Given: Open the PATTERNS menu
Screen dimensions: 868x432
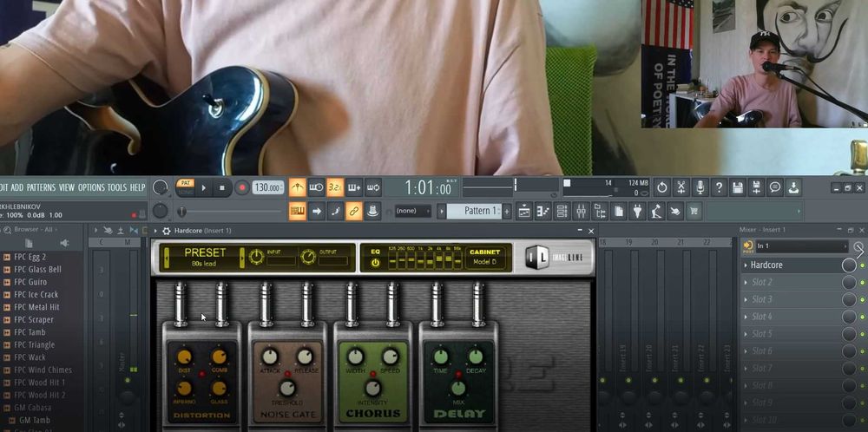Looking at the screenshot, I should point(42,187).
